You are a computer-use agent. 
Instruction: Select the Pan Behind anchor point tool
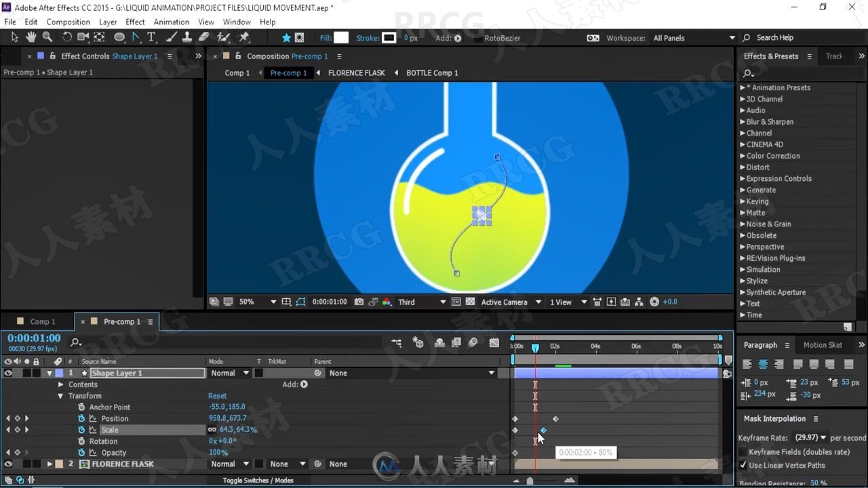(x=100, y=37)
